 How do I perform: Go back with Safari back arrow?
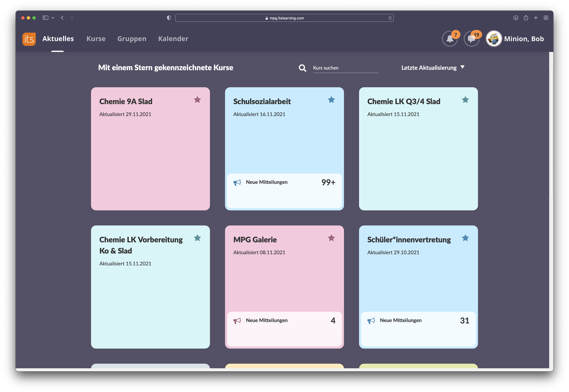62,18
